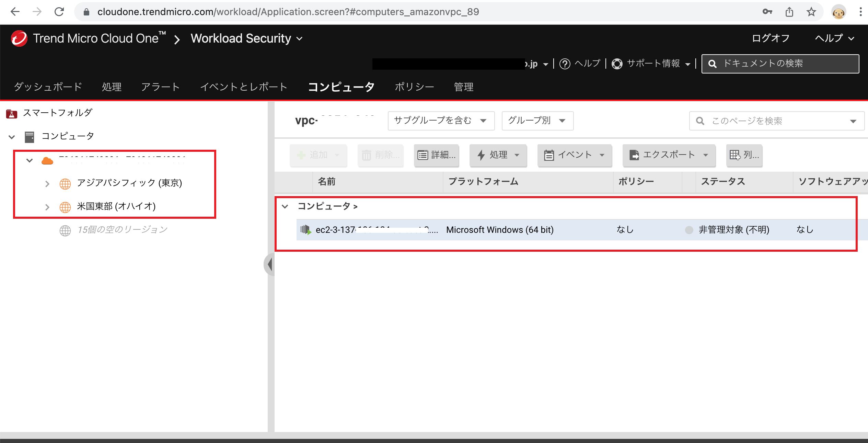Open the サブグループを含む dropdown
Image resolution: width=868 pixels, height=443 pixels.
tap(441, 121)
